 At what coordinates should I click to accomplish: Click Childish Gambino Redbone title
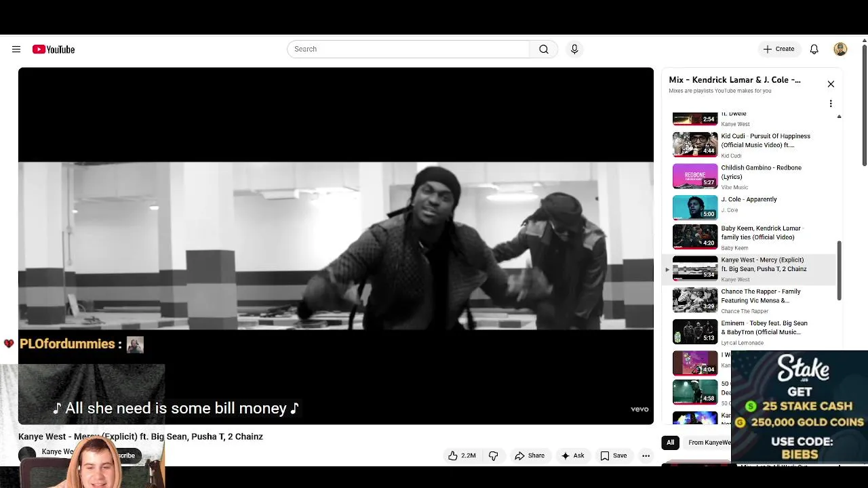pyautogui.click(x=761, y=172)
